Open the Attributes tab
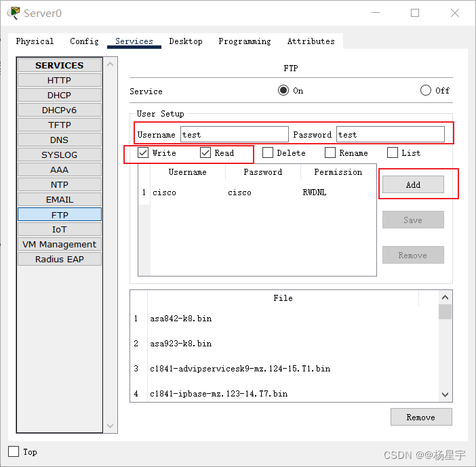 (x=311, y=41)
